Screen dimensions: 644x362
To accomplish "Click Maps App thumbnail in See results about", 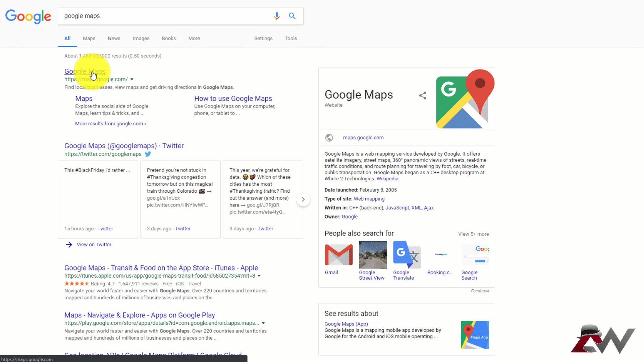I will click(x=475, y=335).
